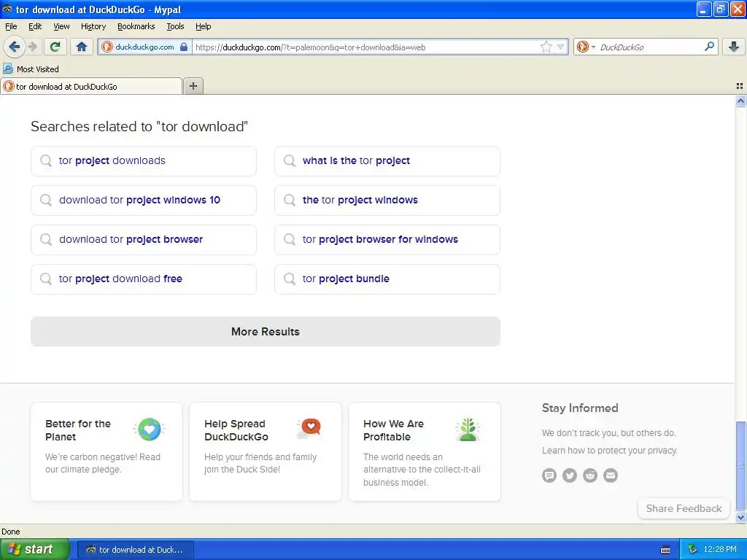Open the 'Better for the Planet' card
Viewport: 747px width, 560px height.
[x=107, y=451]
